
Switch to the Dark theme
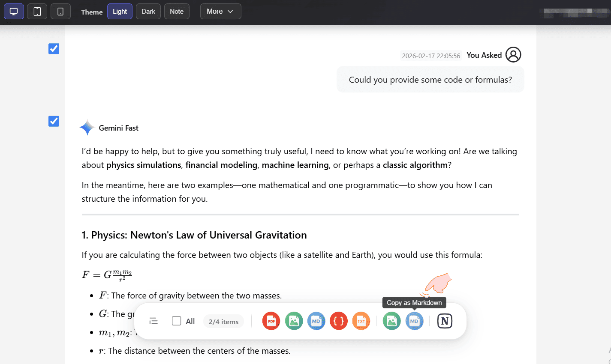(x=148, y=11)
